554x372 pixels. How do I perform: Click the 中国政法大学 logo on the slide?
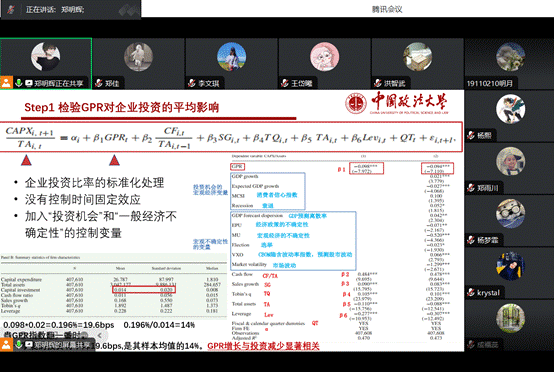click(x=397, y=103)
